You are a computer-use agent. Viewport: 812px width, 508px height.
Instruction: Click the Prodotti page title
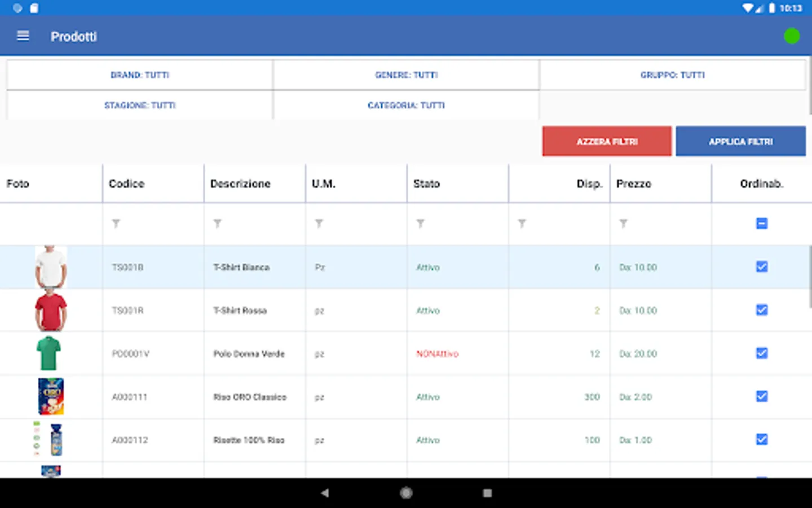(74, 37)
